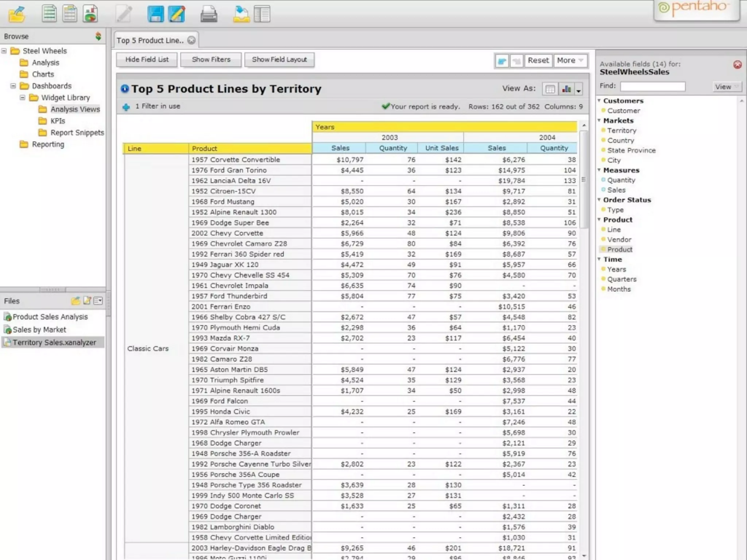Select the Top 5 Product Line tab
Image resolution: width=747 pixels, height=560 pixels.
click(x=150, y=40)
